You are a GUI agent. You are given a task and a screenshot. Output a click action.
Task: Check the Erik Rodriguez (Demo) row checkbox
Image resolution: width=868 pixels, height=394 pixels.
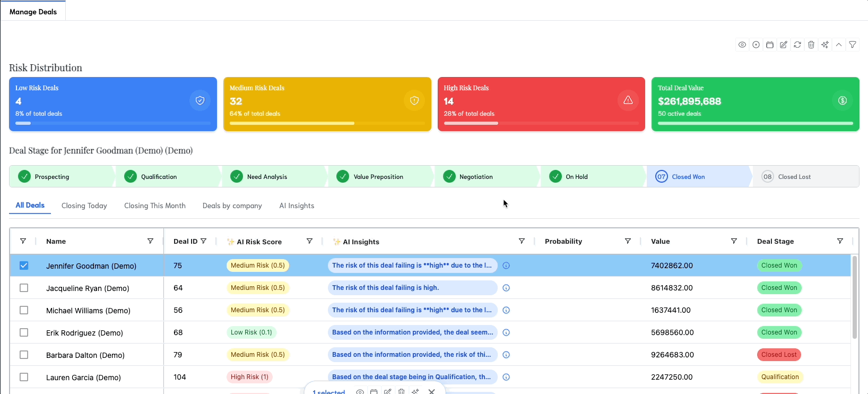coord(24,332)
